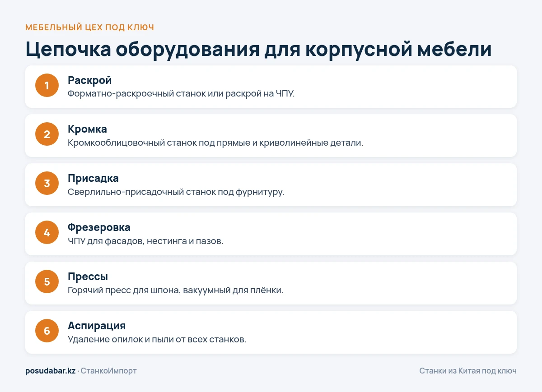
Task: Click the orange step 5 circle
Action: (x=47, y=282)
